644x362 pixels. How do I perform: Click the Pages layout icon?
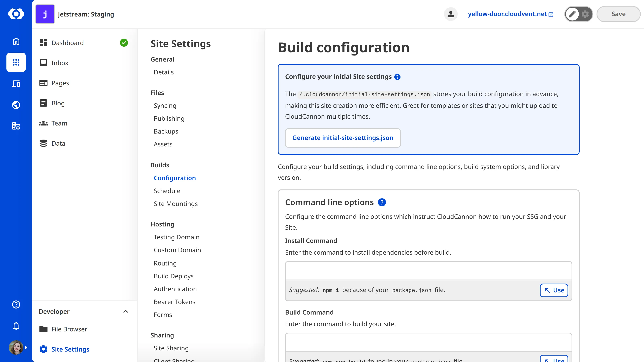point(43,83)
